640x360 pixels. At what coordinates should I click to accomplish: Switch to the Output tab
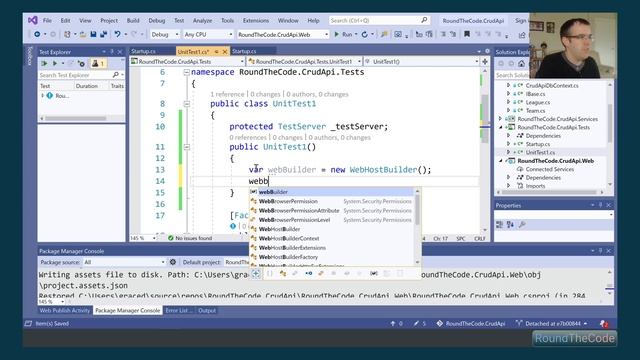207,310
